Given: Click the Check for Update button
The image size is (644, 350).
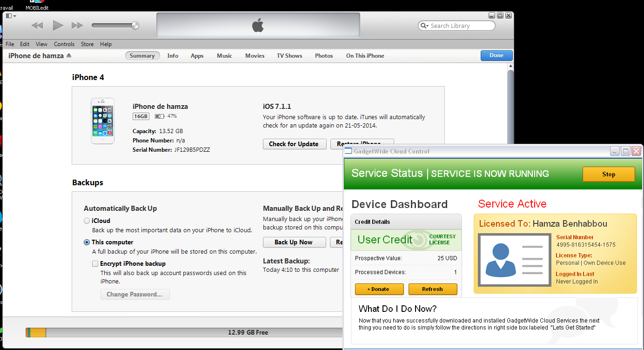Looking at the screenshot, I should click(294, 144).
